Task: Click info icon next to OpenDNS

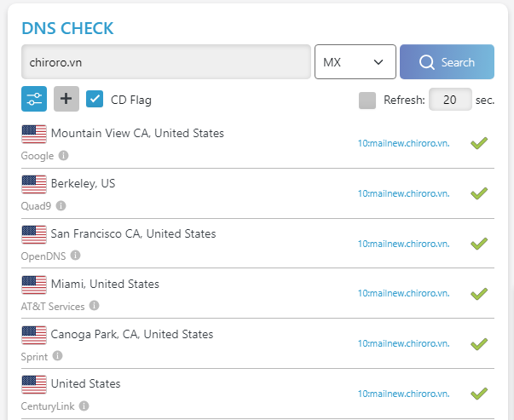Action: click(x=76, y=255)
